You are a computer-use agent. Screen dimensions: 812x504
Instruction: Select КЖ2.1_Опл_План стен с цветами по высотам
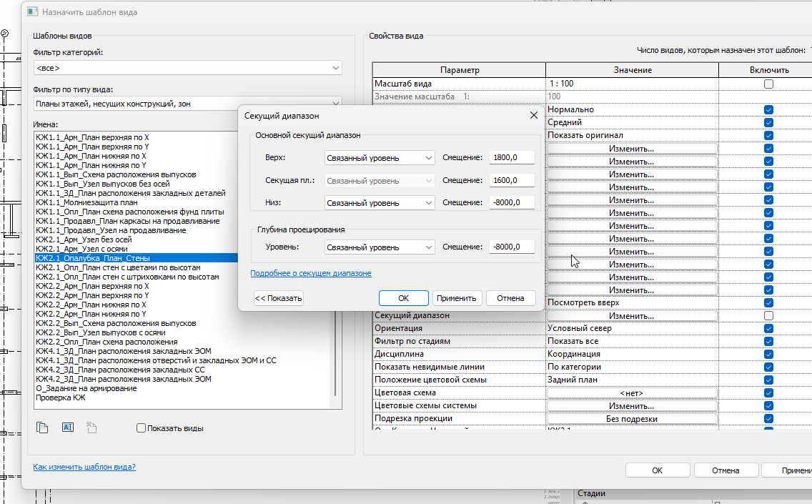[118, 267]
